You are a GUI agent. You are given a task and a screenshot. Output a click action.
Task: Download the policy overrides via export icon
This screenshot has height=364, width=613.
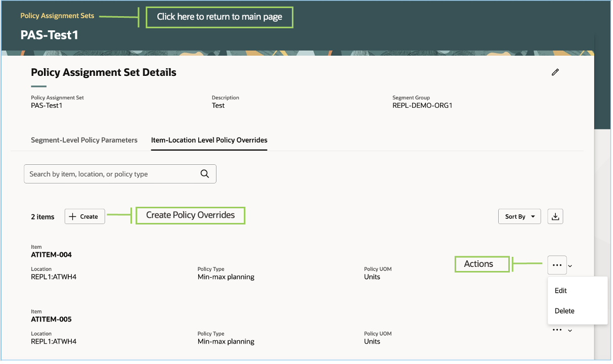pos(555,216)
